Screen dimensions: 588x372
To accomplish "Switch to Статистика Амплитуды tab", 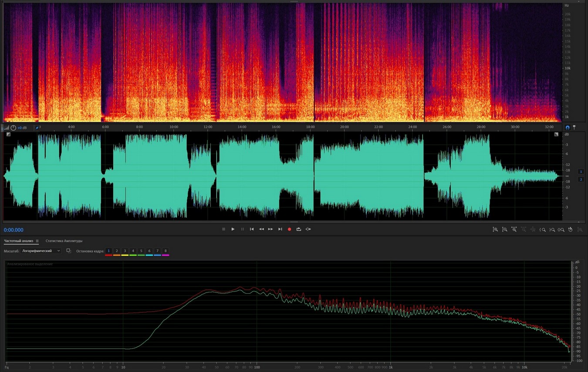I will coord(64,241).
